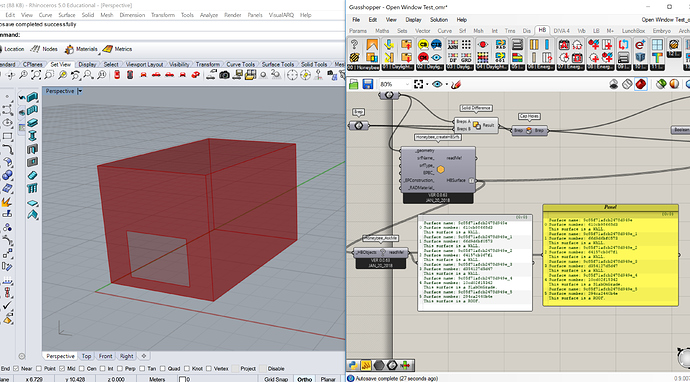Click the Ortho status bar button
690x382 pixels.
[x=305, y=379]
